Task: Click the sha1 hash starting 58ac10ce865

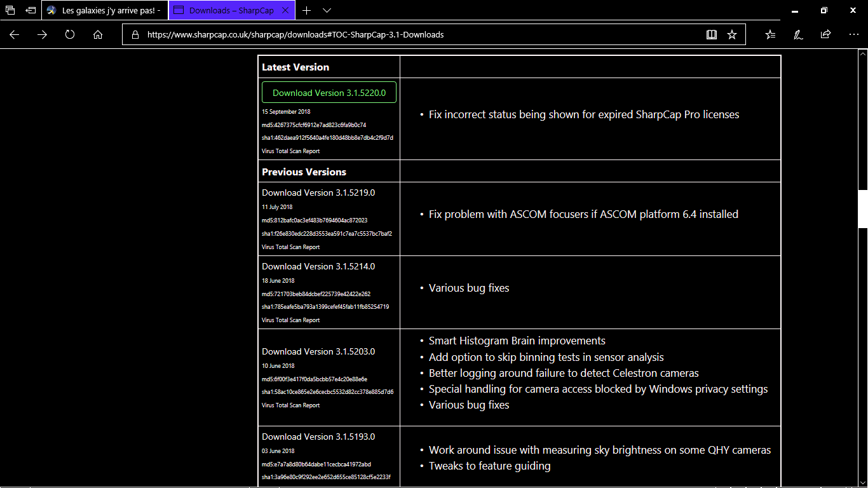Action: (x=327, y=392)
